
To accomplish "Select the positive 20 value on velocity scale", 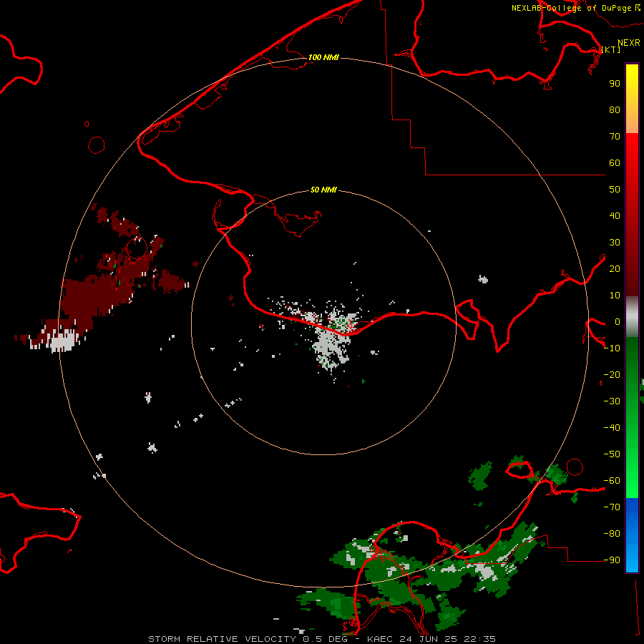I will (x=615, y=268).
